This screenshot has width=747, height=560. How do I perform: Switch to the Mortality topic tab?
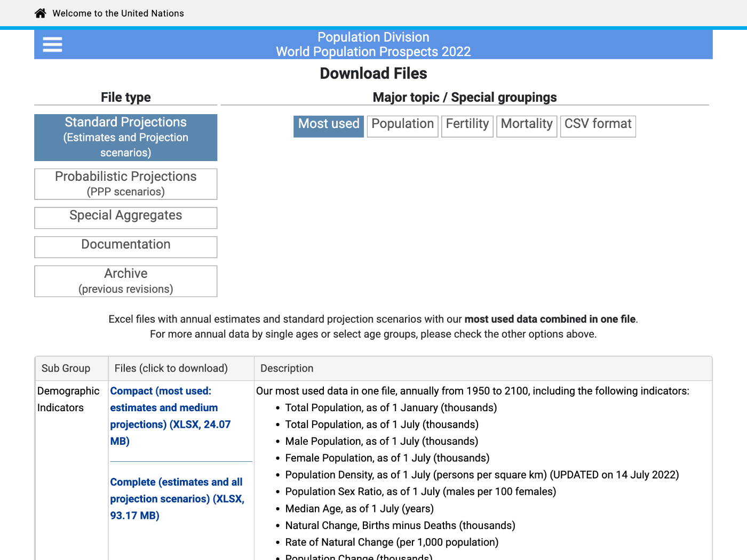click(527, 126)
